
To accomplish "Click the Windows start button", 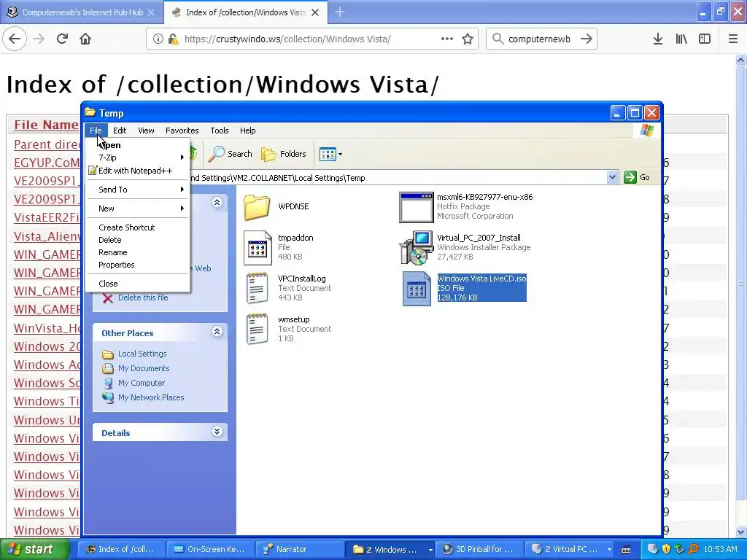I will 34,549.
